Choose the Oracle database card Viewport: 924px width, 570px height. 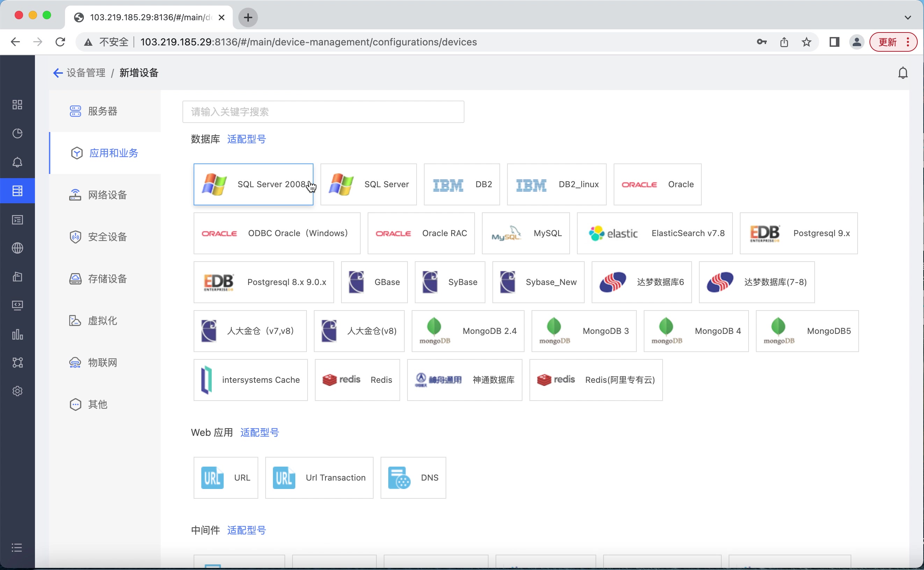pos(657,184)
